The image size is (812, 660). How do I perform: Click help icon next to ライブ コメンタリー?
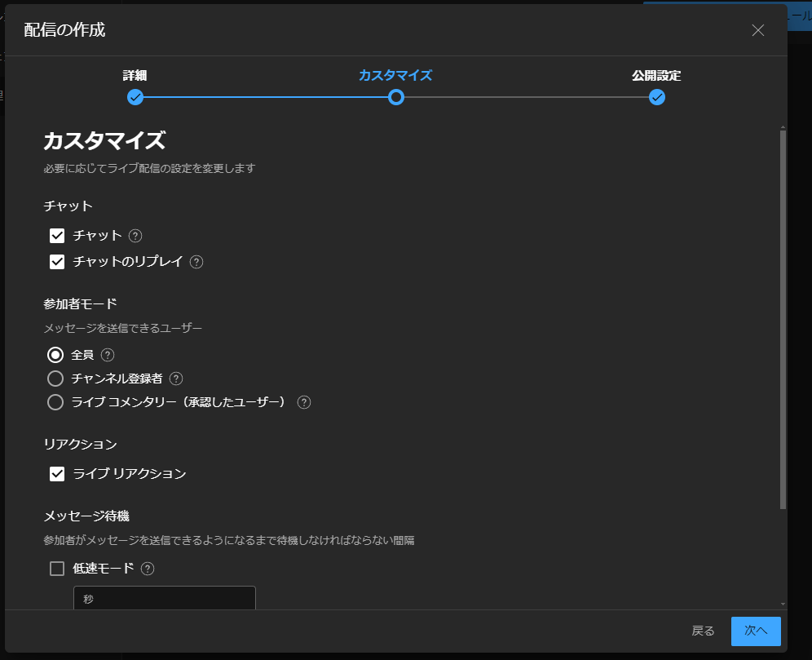[304, 402]
